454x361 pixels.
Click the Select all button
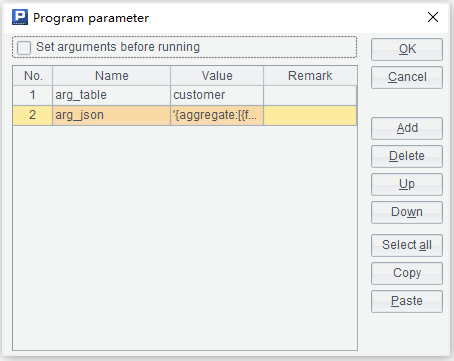407,245
